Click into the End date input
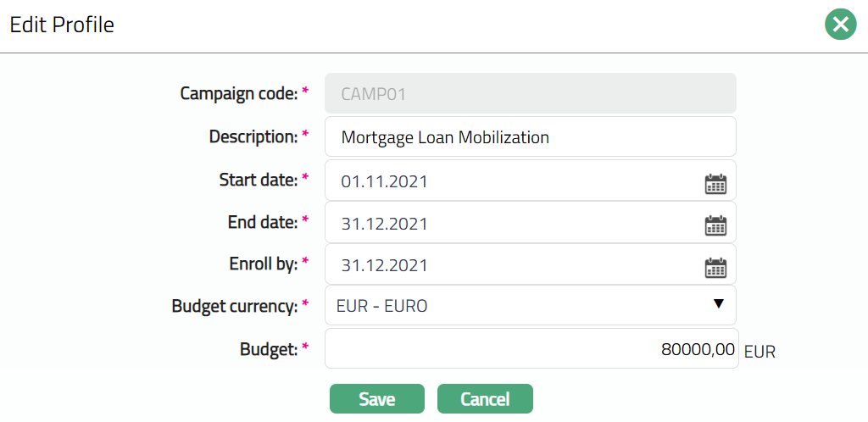 (x=509, y=224)
